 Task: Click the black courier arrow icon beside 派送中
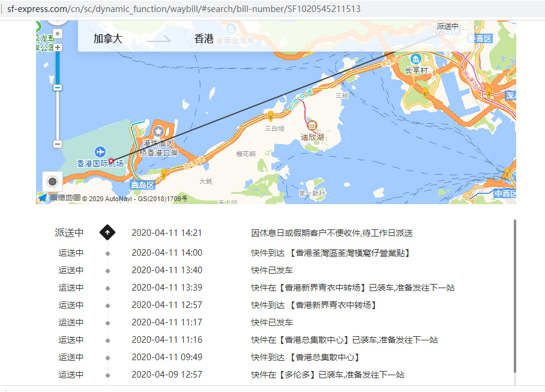point(107,232)
